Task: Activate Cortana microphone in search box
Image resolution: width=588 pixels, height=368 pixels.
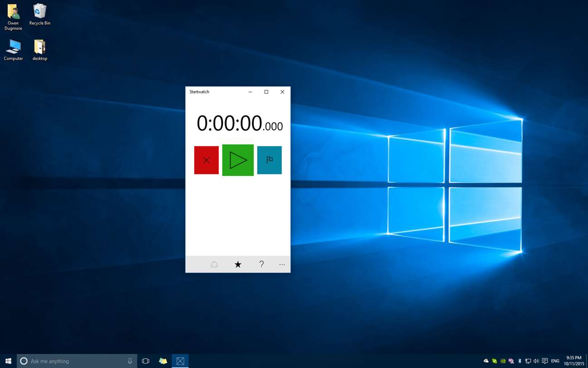Action: (130, 361)
